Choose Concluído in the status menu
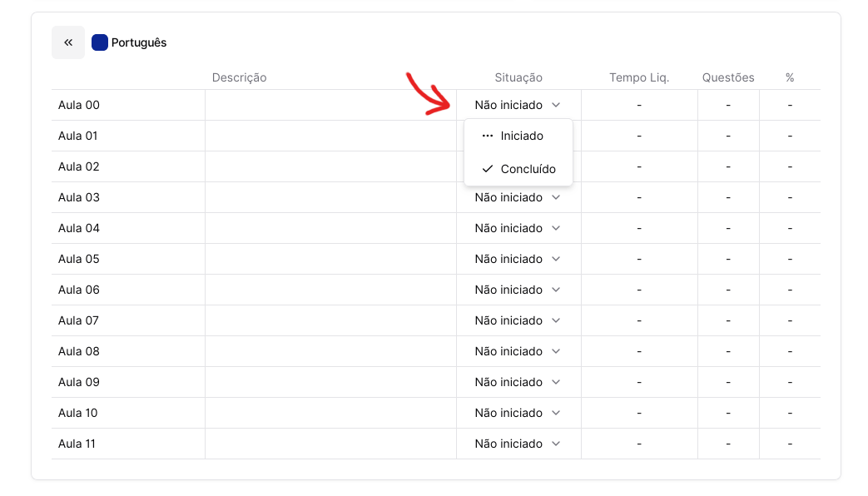The height and width of the screenshot is (496, 868). pos(528,169)
